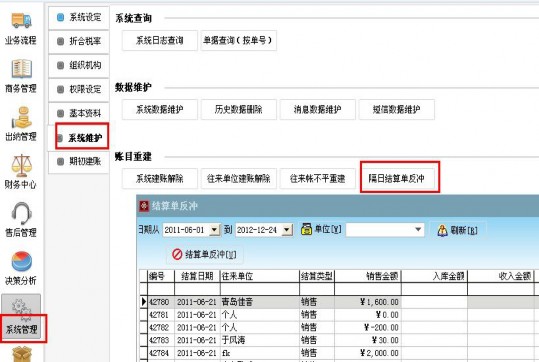Viewport: 539px width, 362px height.
Task: Click the start date field 2011-06-01
Action: pos(186,230)
